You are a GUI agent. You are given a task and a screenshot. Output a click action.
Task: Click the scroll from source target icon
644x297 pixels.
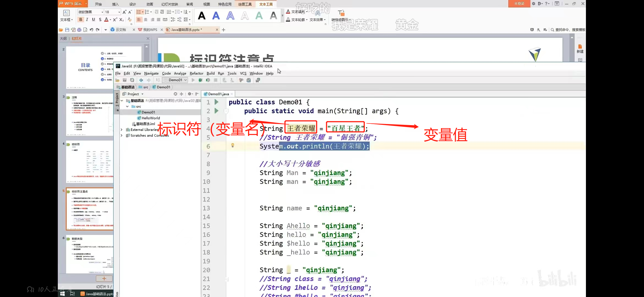(x=175, y=94)
